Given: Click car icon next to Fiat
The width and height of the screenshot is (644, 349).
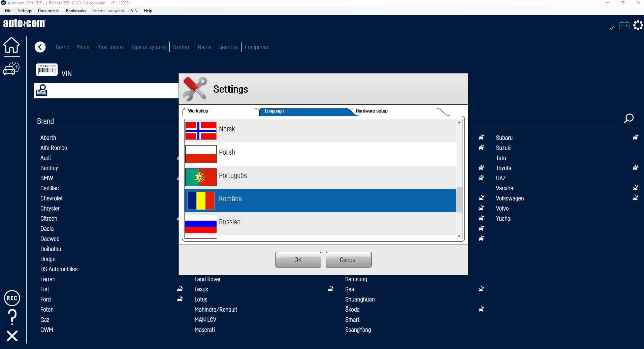Looking at the screenshot, I should pos(180,289).
